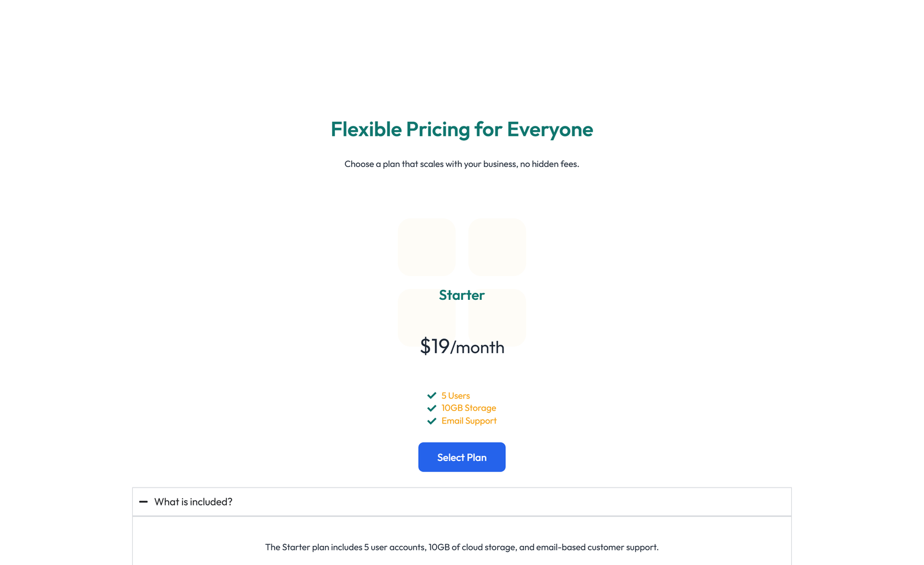Click the top-left decorative tile on the card
The width and height of the screenshot is (924, 565).
click(x=426, y=247)
